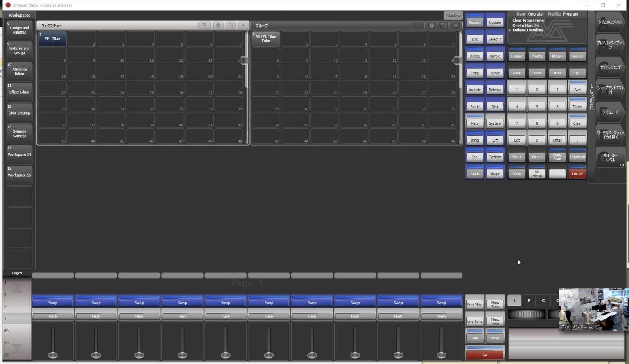Click the Patch button
This screenshot has height=364, width=629.
click(x=475, y=106)
